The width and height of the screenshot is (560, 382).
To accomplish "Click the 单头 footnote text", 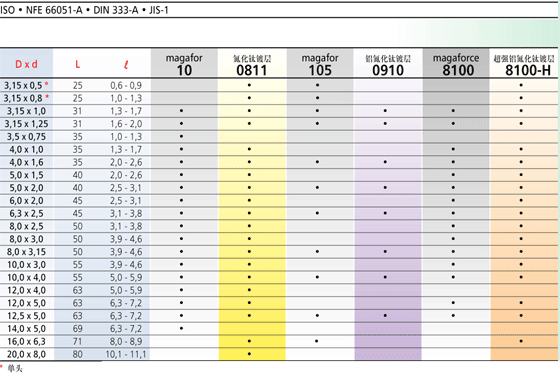I will pyautogui.click(x=15, y=368).
